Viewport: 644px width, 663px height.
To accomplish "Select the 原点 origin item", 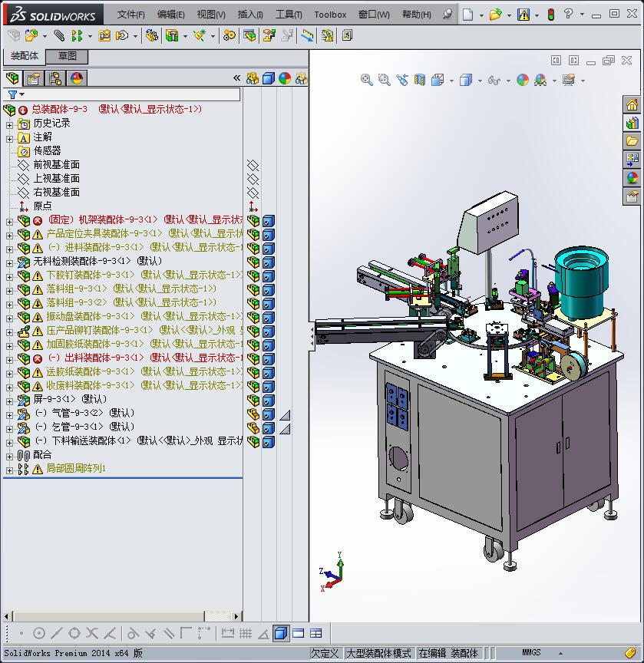I will pos(42,206).
